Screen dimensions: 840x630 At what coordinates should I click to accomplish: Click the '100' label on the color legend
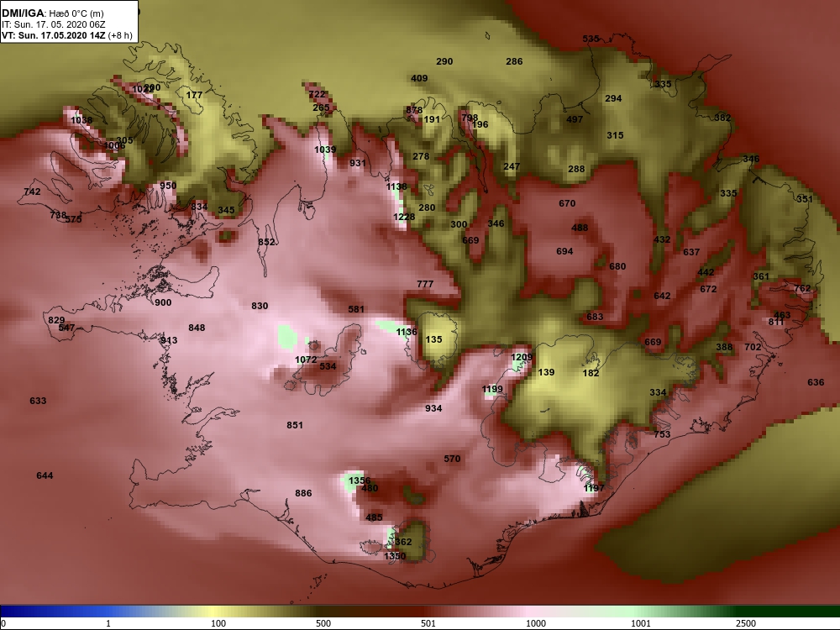point(218,623)
